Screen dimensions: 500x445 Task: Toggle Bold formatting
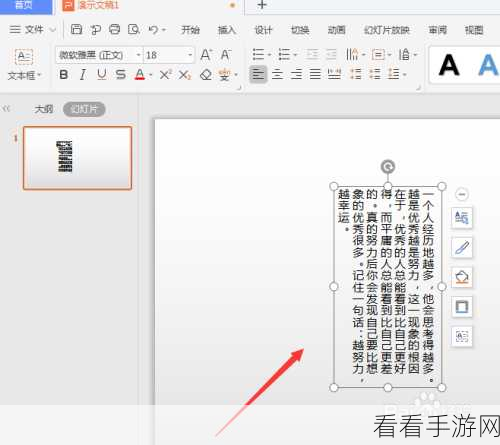tap(64, 75)
